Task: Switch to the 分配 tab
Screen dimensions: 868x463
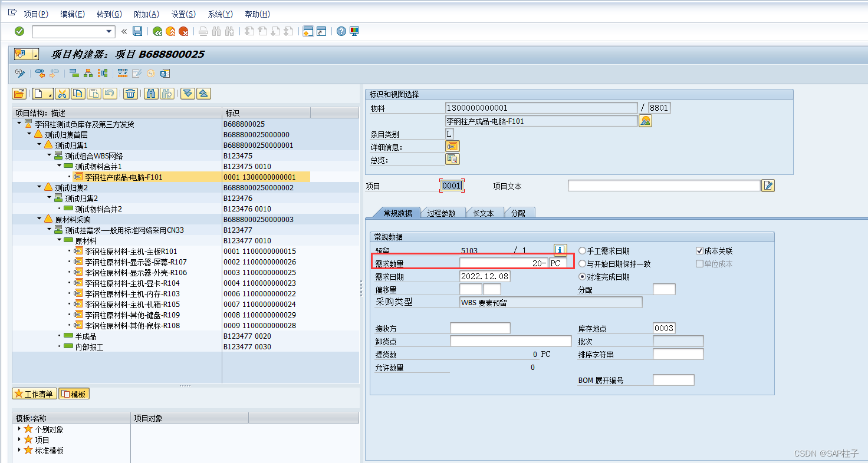Action: coord(518,213)
